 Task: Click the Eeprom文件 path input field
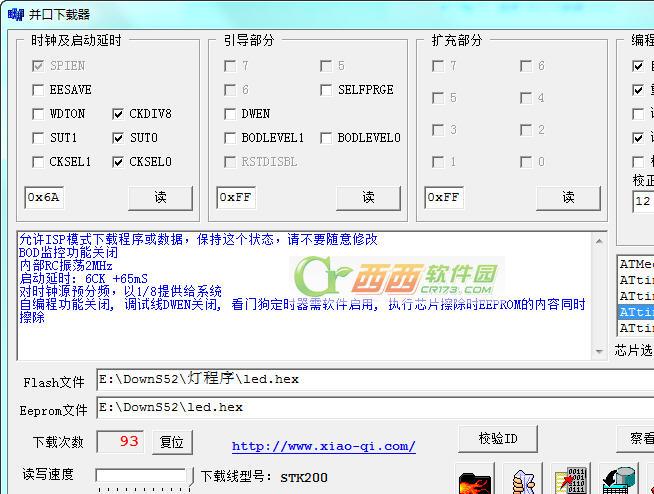click(375, 408)
